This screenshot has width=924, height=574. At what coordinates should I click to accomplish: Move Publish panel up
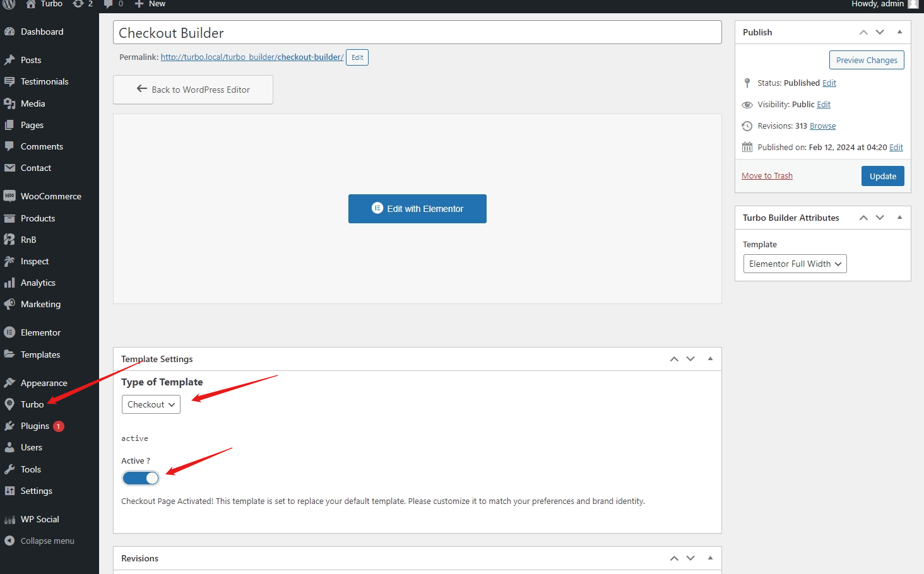point(863,32)
